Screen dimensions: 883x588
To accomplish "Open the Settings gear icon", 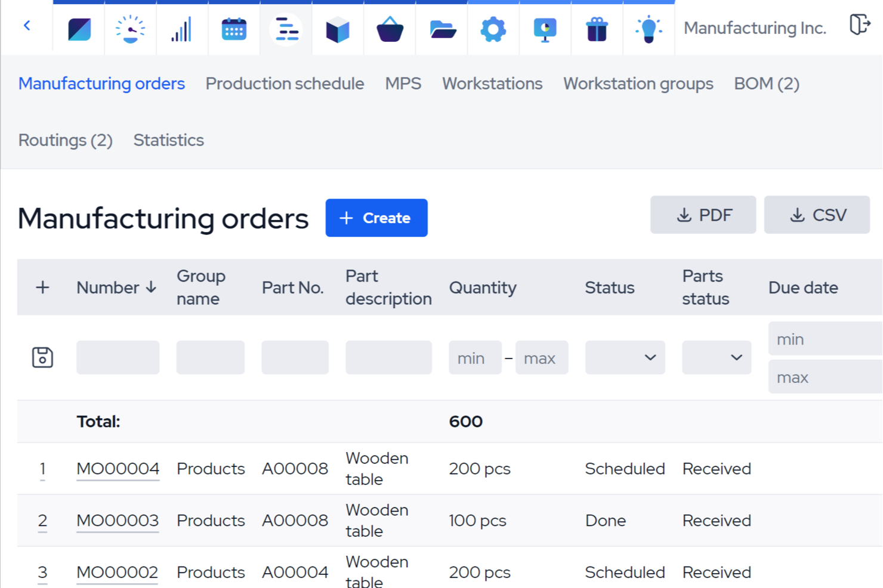I will [x=493, y=28].
